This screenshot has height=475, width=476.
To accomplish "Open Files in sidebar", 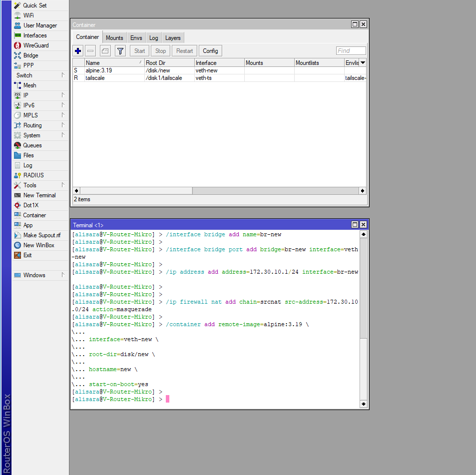I will [x=40, y=155].
